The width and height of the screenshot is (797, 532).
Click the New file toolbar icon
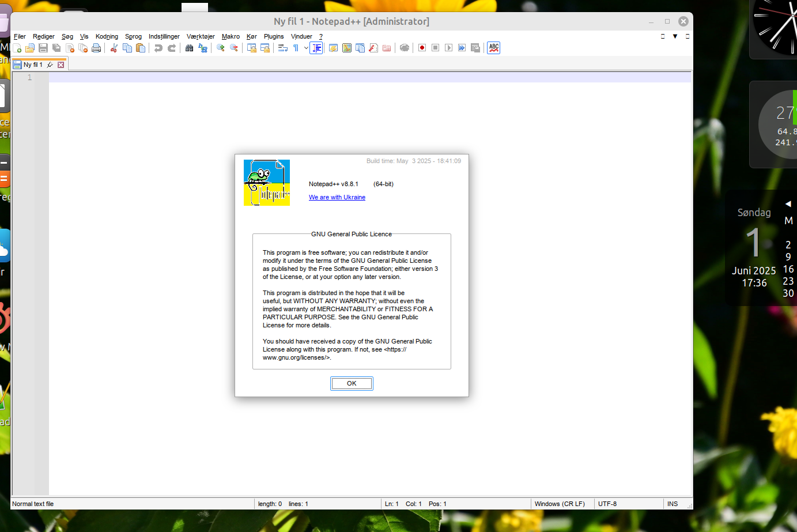point(17,48)
